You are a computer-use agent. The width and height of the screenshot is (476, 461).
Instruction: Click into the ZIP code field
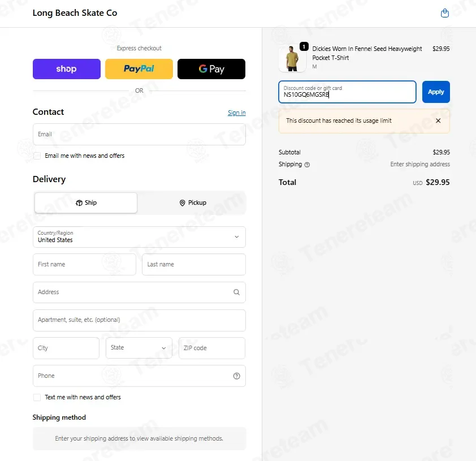(212, 348)
